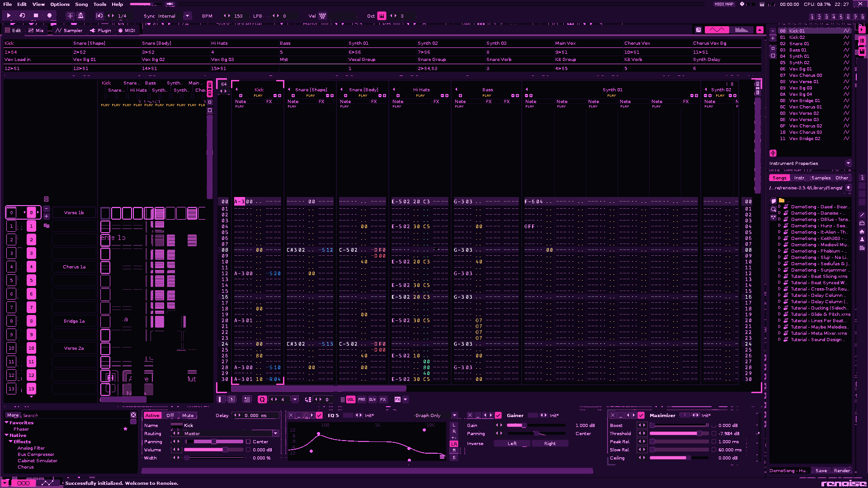This screenshot has height=488, width=868.
Task: Start playback with the Play button
Action: [x=9, y=15]
